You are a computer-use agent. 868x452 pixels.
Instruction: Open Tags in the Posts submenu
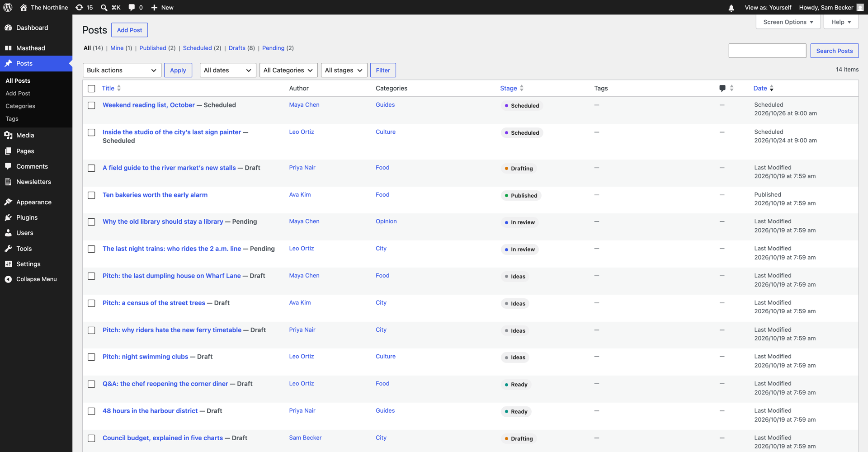(12, 118)
